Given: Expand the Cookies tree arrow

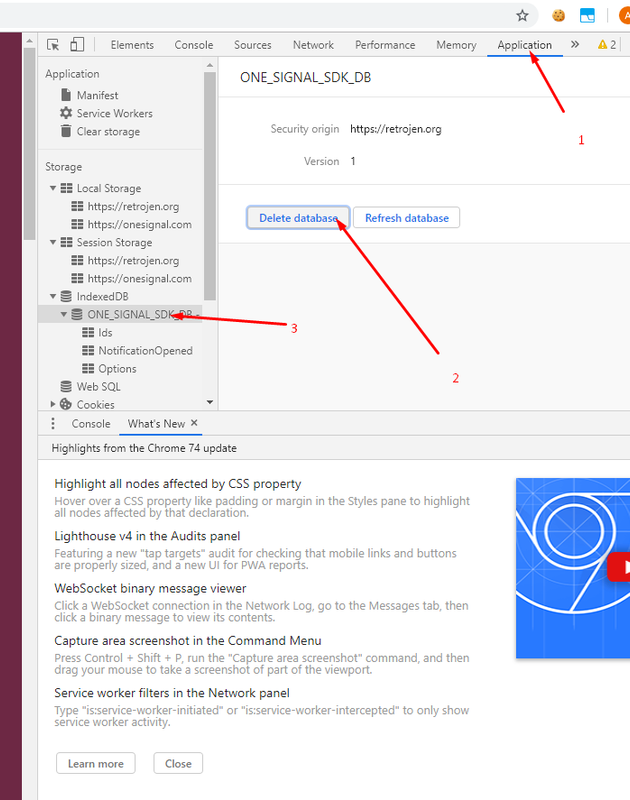Looking at the screenshot, I should (x=53, y=404).
